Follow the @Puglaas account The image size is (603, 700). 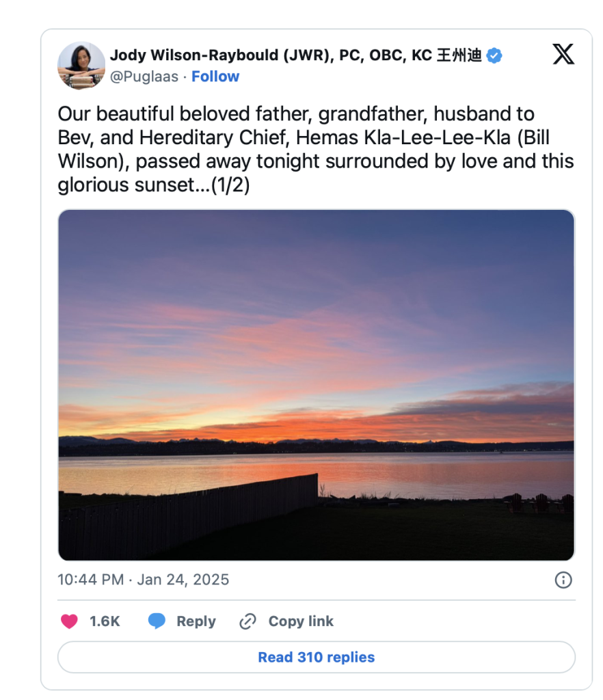coord(215,77)
